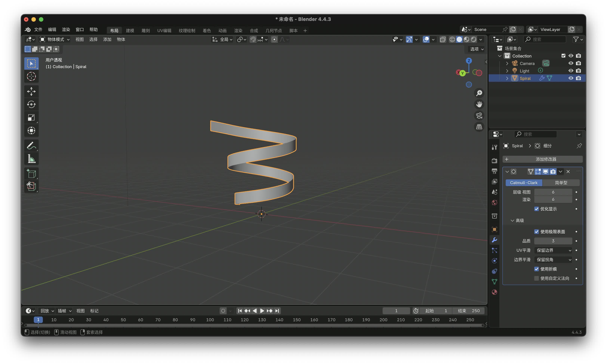Open the 文件 menu
The image size is (607, 364).
pos(38,29)
